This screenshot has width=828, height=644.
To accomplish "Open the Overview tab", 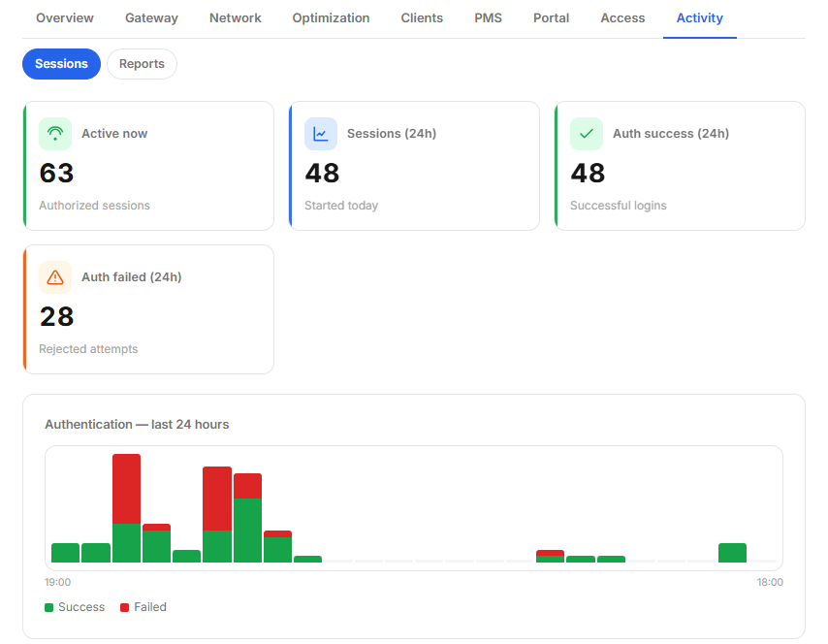I will [x=64, y=18].
